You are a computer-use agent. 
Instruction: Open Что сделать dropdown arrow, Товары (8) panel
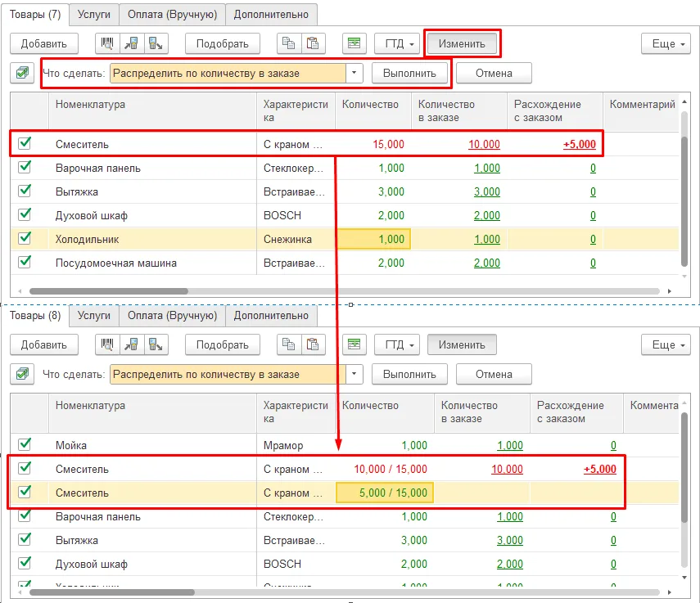pos(354,374)
